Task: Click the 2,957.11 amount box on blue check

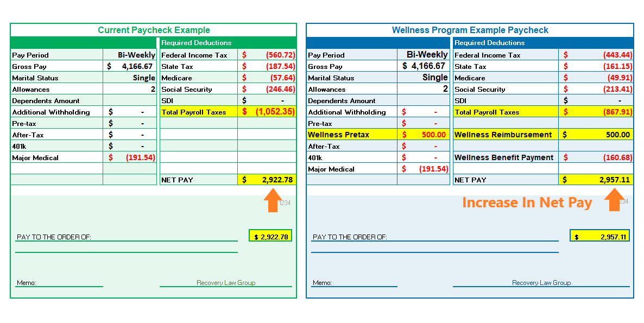Action: pyautogui.click(x=599, y=237)
